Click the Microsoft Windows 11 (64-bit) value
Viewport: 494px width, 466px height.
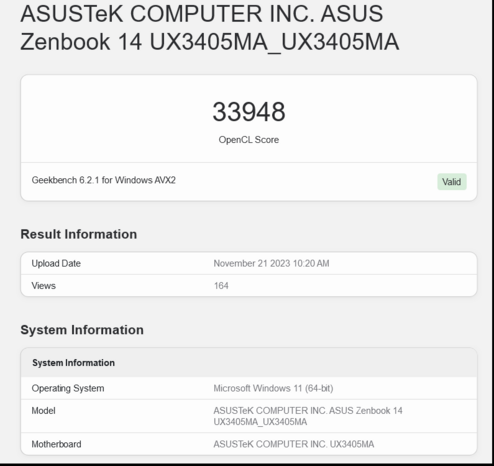[273, 388]
